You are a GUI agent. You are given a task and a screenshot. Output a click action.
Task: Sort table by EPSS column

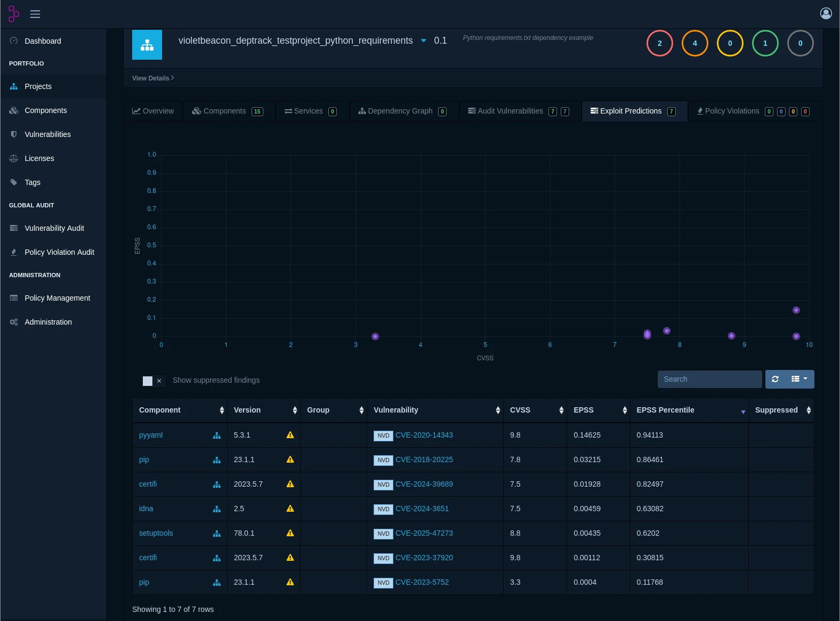(x=599, y=410)
